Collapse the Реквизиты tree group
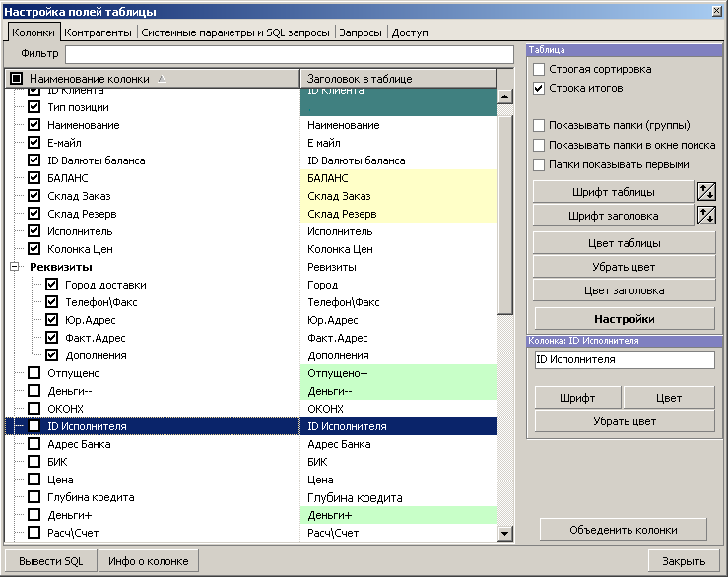The image size is (728, 577). click(15, 267)
